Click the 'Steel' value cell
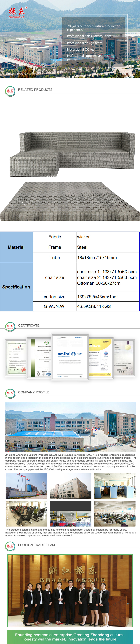This screenshot has width=140, height=644. pyautogui.click(x=108, y=247)
